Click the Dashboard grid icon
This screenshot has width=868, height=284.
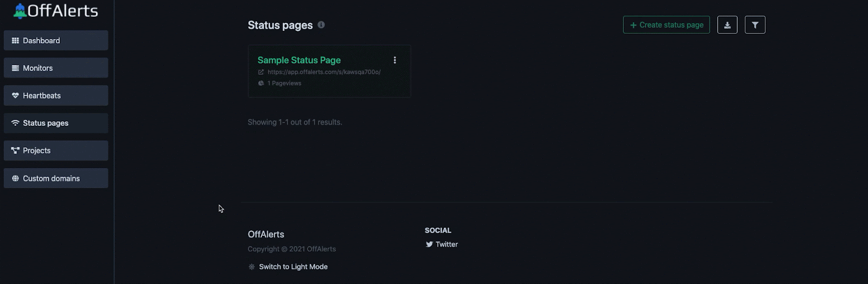[15, 41]
